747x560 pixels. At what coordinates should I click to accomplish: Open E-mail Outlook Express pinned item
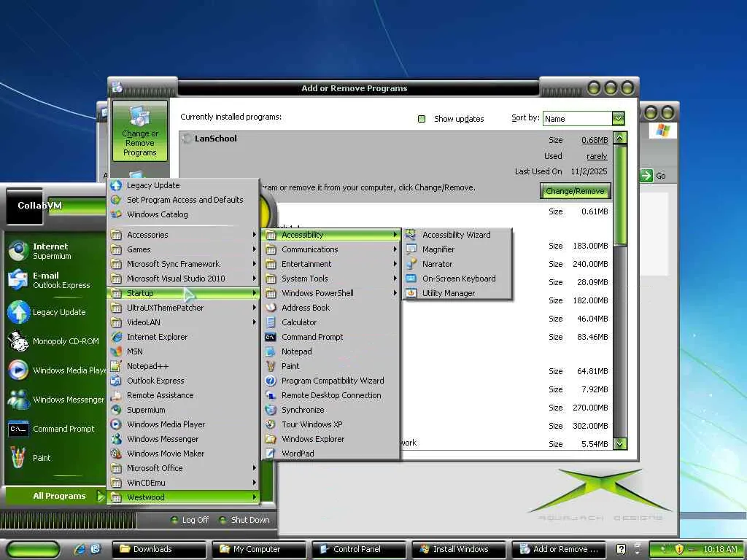(55, 280)
